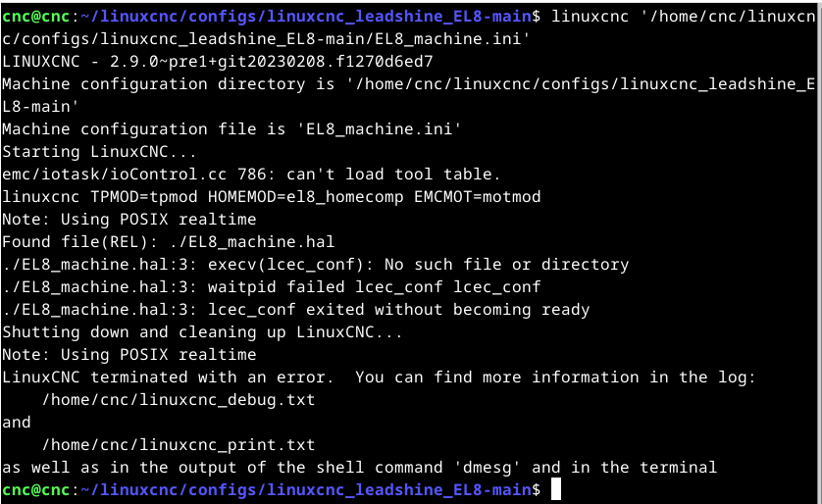This screenshot has height=504, width=822.
Task: Click the terminal cursor block at the bottom prompt
Action: 556,489
